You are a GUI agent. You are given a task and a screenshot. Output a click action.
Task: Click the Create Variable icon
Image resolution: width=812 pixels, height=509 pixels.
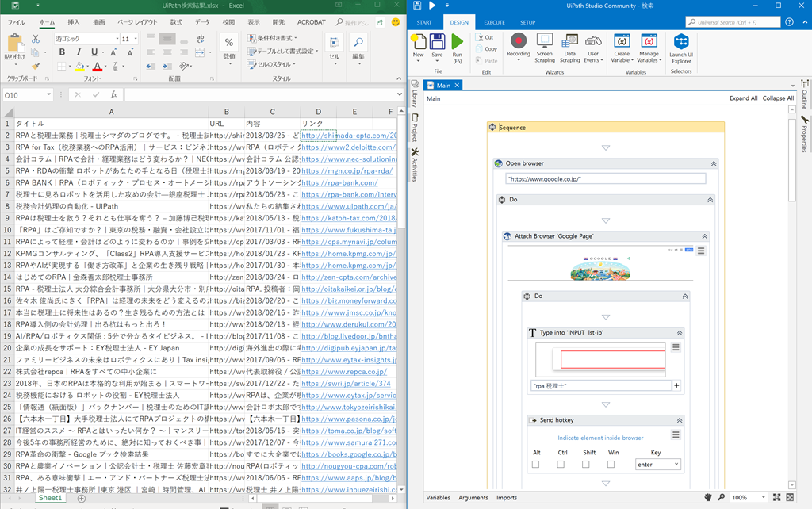pos(622,40)
